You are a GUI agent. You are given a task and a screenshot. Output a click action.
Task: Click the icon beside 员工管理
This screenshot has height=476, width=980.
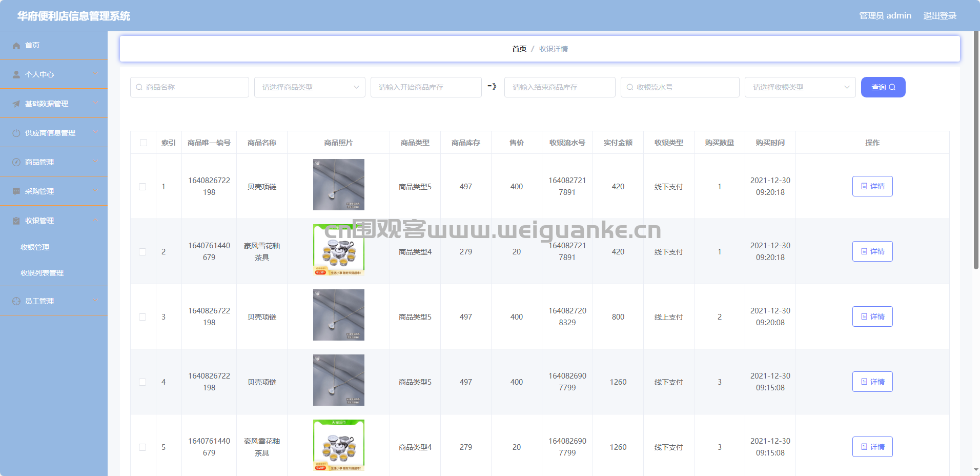tap(16, 301)
